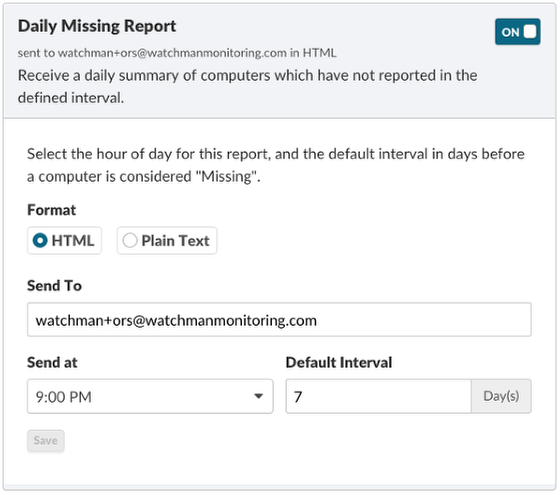Click the Format label

51,210
